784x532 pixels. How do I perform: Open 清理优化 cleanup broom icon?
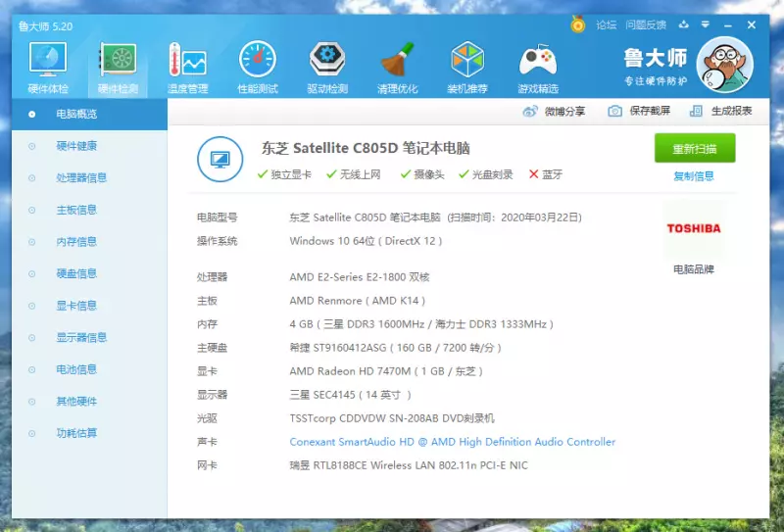398,68
